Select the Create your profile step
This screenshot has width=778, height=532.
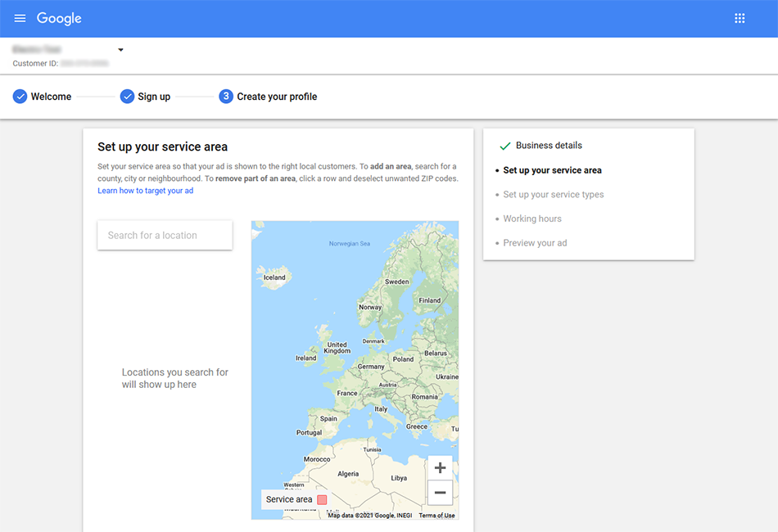277,97
